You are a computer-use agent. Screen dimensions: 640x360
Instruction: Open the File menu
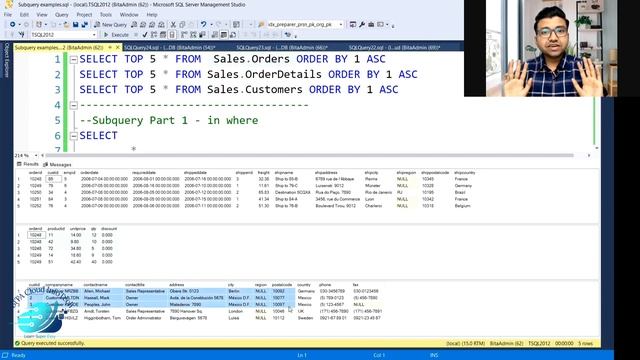(x=8, y=15)
